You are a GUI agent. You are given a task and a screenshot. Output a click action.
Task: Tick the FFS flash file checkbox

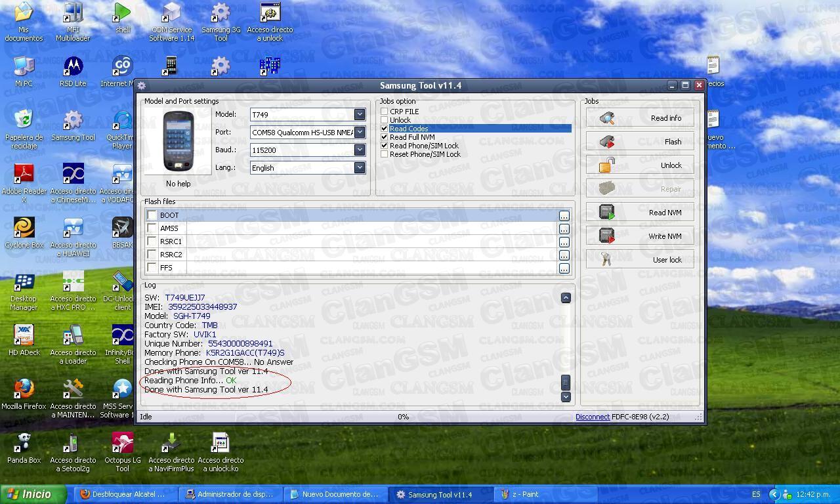pos(152,268)
